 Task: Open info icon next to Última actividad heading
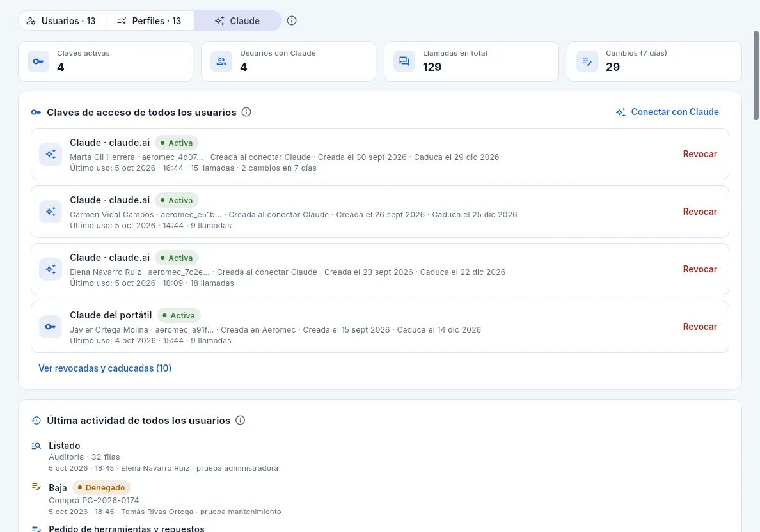click(240, 421)
